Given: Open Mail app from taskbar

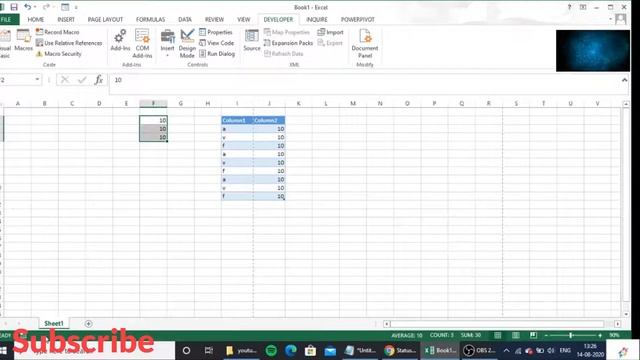Looking at the screenshot, I should pos(330,350).
